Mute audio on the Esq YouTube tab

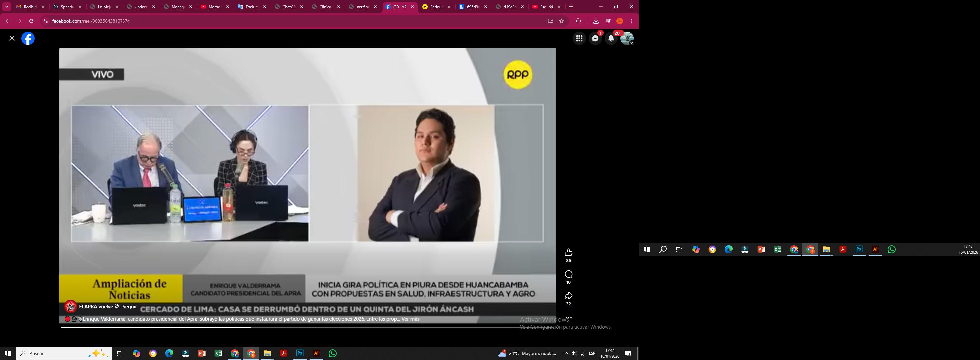coord(551,7)
